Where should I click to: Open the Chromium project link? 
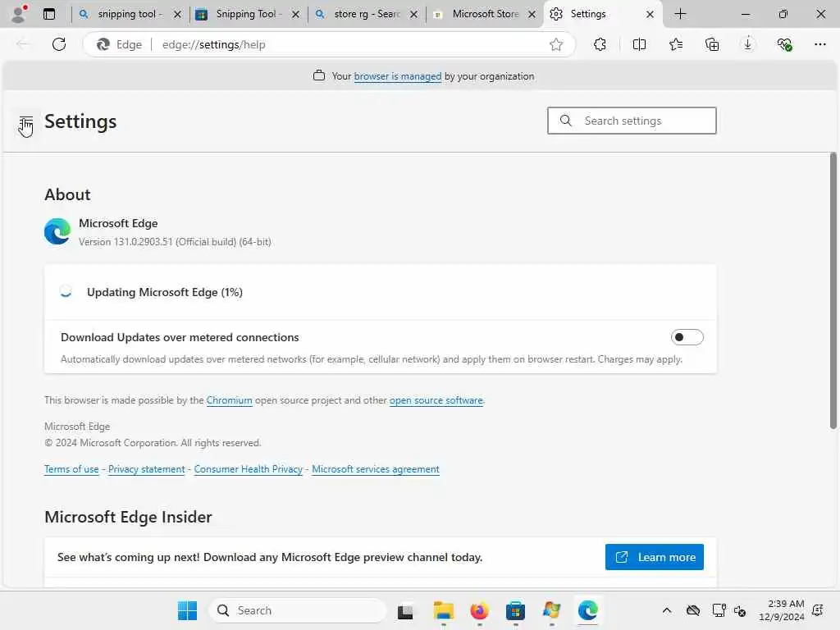[230, 400]
